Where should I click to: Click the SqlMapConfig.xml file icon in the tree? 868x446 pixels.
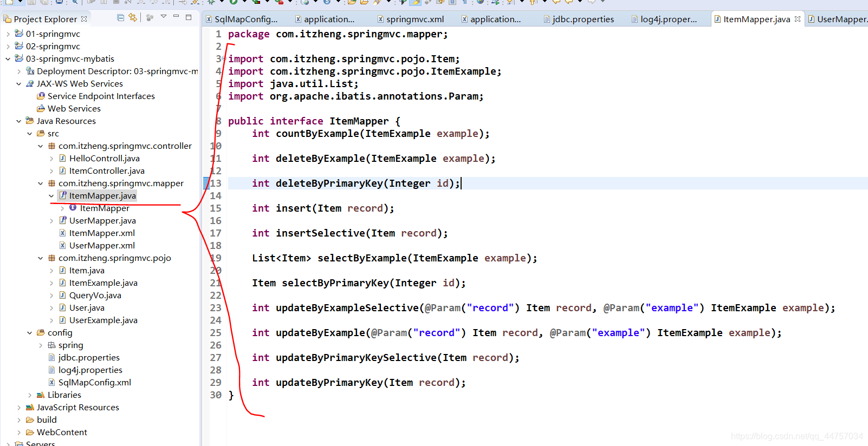51,382
